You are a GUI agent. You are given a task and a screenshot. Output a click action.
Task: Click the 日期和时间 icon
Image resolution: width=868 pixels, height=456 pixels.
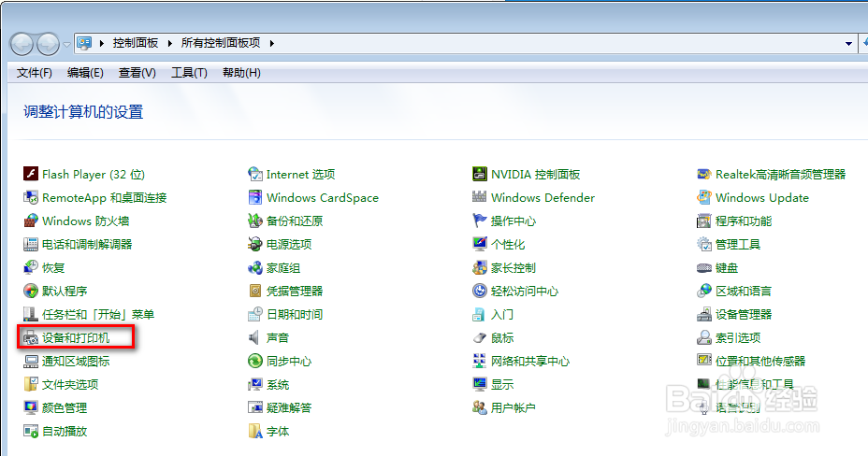point(254,314)
